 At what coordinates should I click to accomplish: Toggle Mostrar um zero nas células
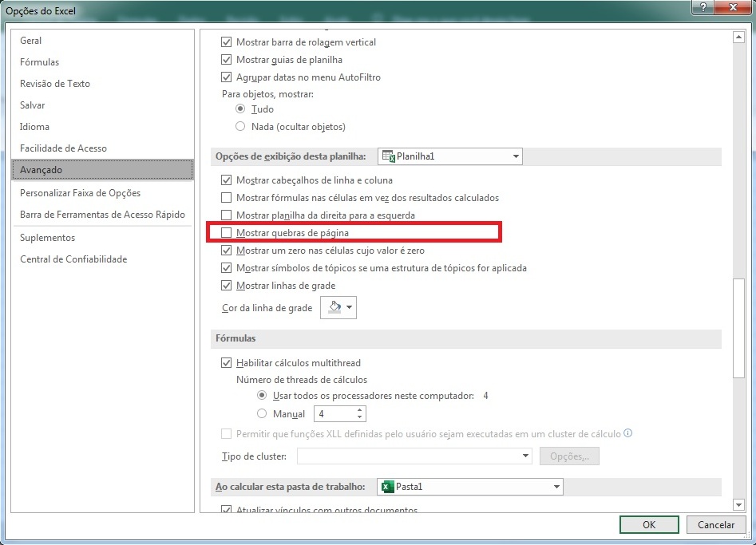226,250
